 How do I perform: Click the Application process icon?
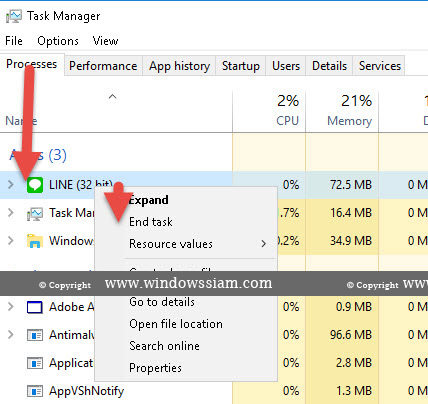pyautogui.click(x=35, y=363)
